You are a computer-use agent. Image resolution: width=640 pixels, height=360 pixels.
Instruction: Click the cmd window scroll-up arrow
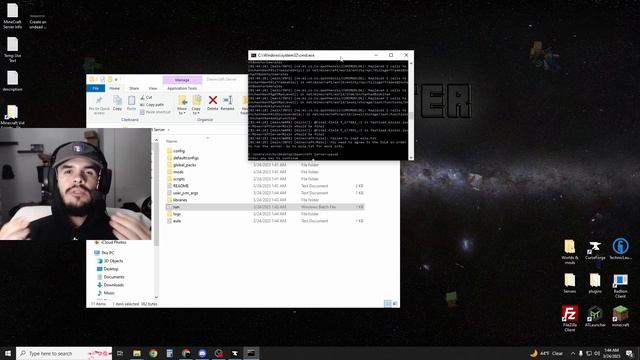point(411,63)
